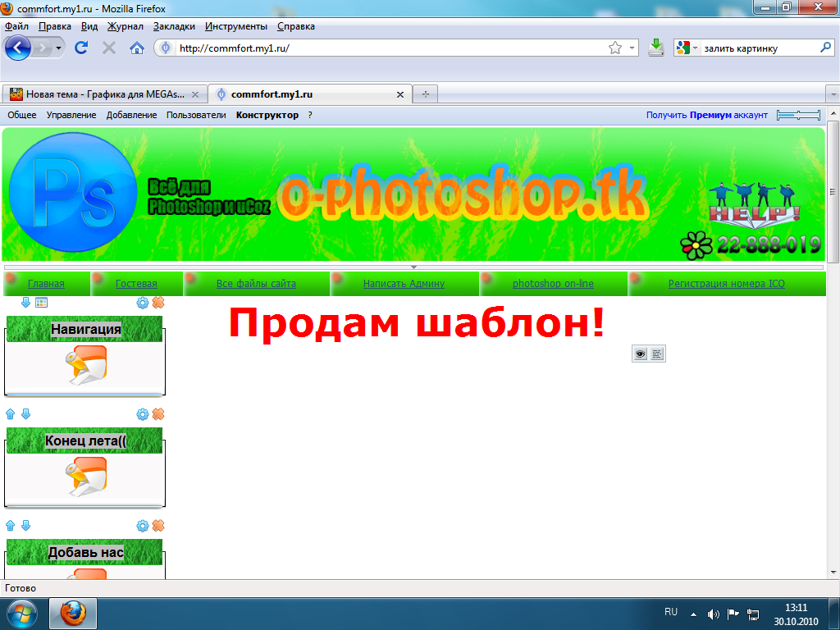The width and height of the screenshot is (840, 630).
Task: Open settings gear for 'Добавь нас' block
Action: point(143,526)
